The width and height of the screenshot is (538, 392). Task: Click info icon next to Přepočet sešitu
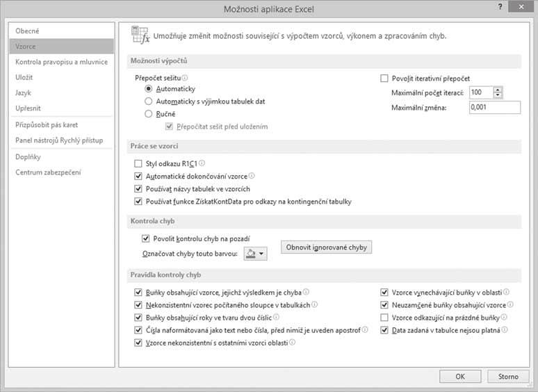tap(185, 78)
